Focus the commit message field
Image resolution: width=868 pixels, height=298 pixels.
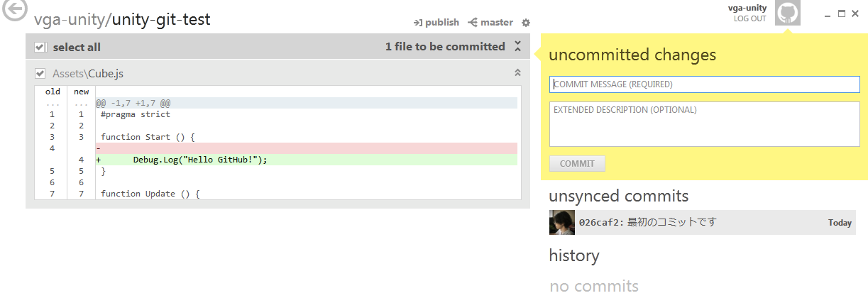tap(704, 84)
